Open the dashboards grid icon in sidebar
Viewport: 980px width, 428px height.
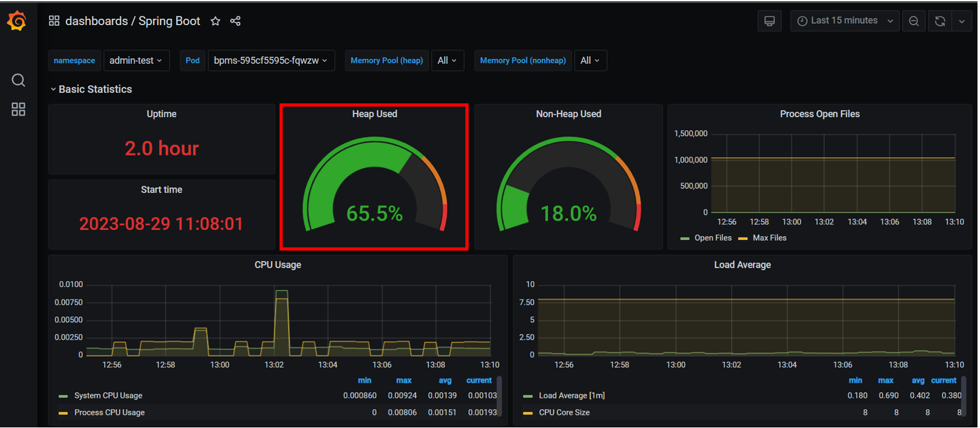18,110
